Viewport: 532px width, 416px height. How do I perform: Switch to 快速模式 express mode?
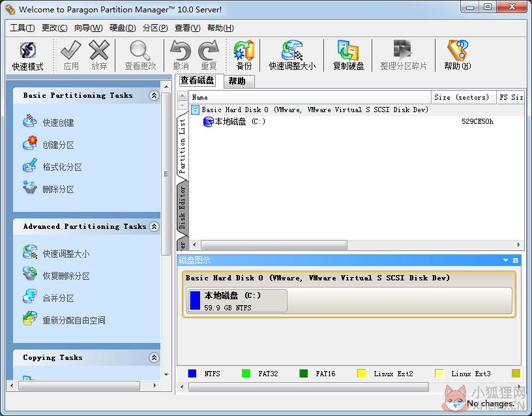[28, 55]
